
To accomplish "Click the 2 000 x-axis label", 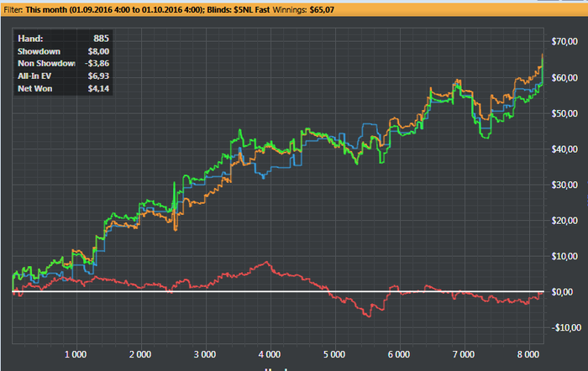I will [x=140, y=354].
